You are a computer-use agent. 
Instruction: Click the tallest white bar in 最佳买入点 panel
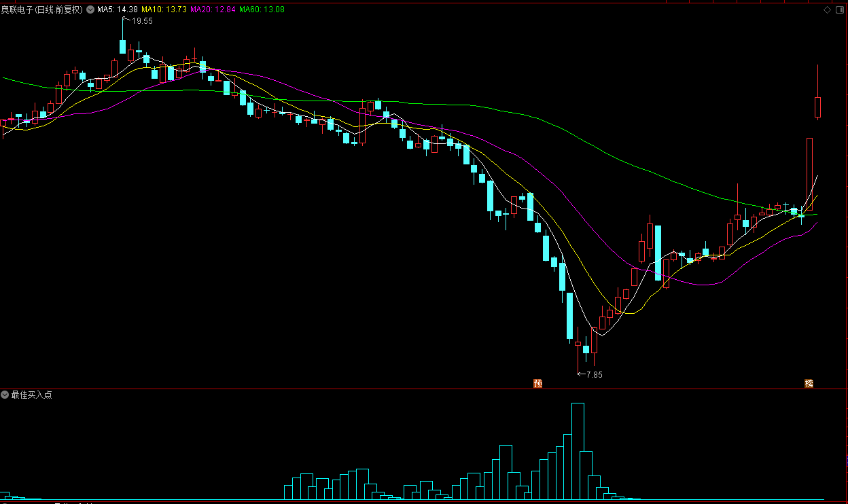578,451
